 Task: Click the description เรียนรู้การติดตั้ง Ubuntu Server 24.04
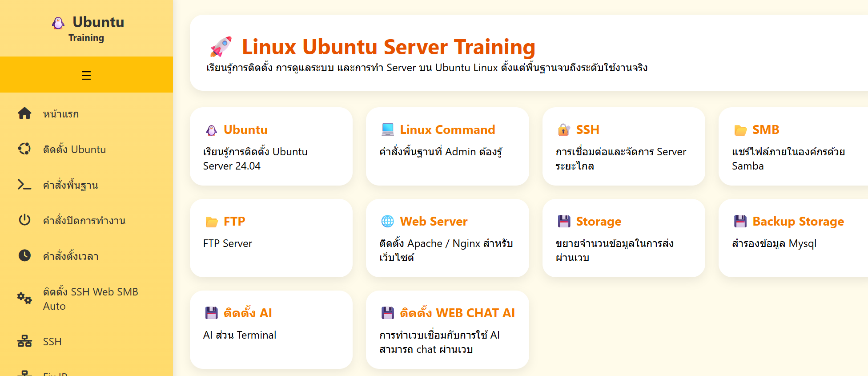tap(255, 159)
